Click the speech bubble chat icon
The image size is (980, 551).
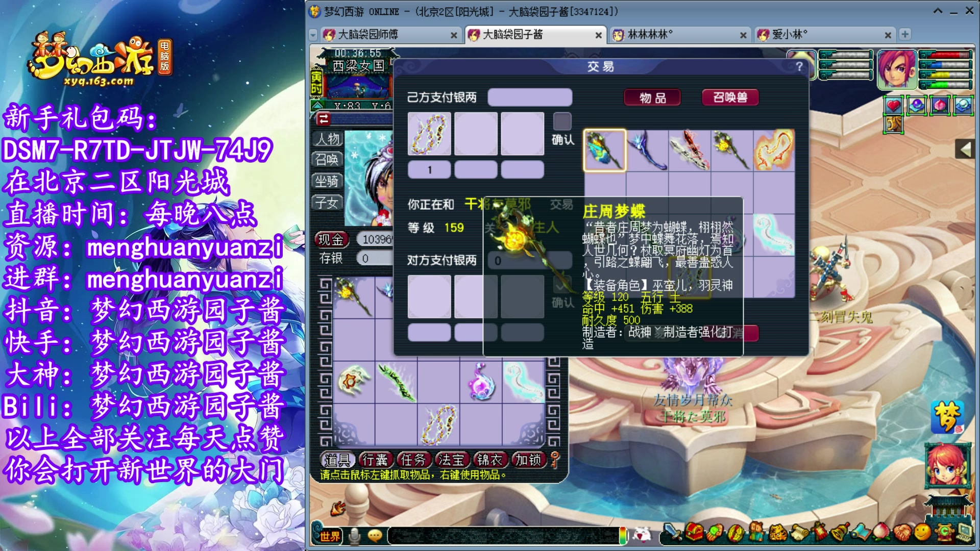coord(375,536)
